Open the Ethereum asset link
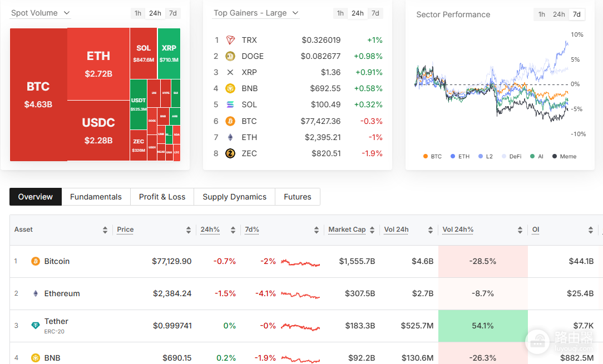 62,293
